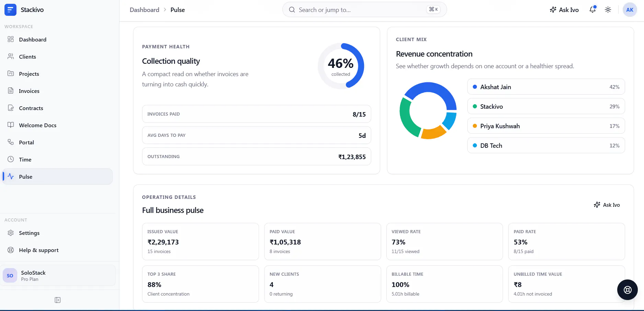Click the Pulse breadcrumb item

pyautogui.click(x=177, y=10)
